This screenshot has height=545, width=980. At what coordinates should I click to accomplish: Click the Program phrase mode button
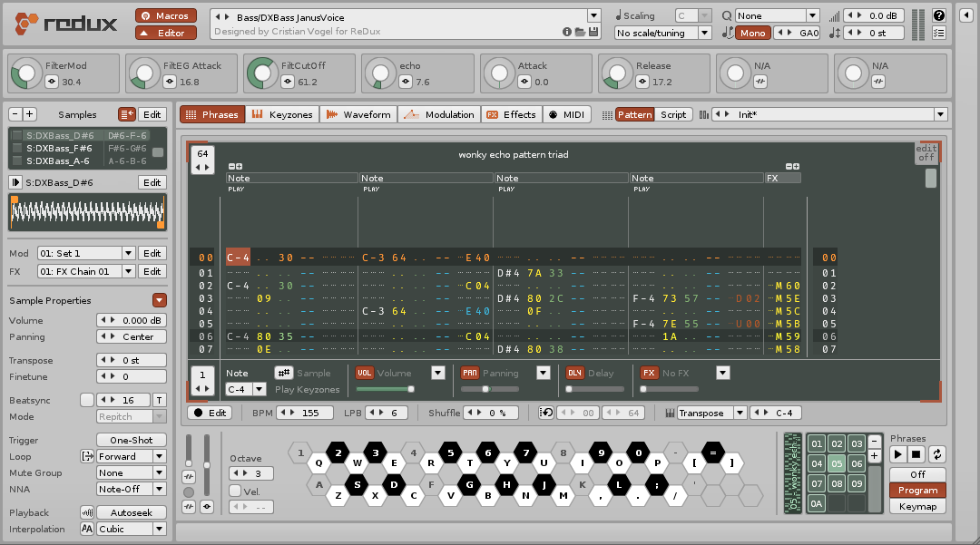916,490
